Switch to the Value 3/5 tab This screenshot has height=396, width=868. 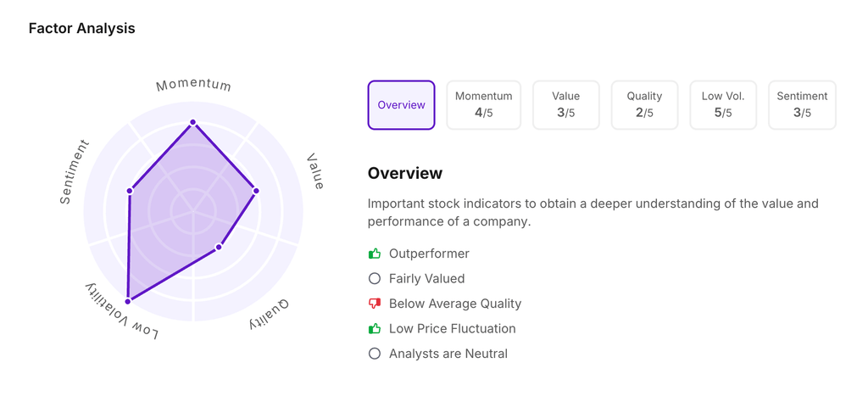[565, 105]
